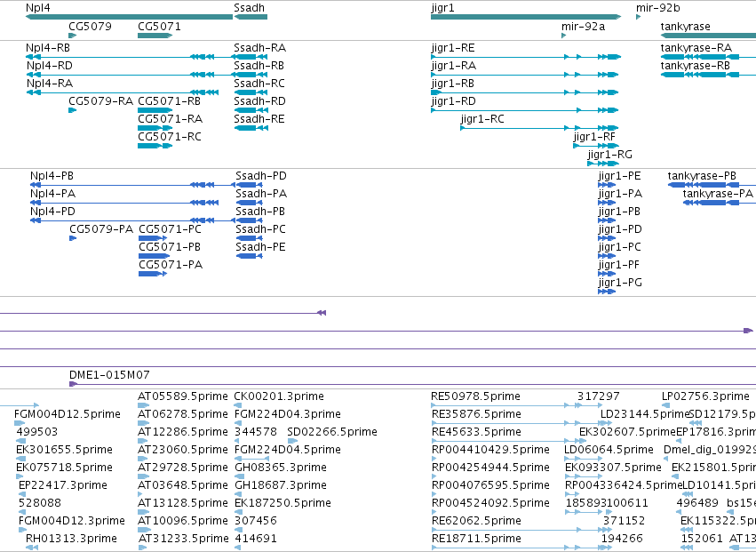Click protein Npl4-PD
Image resolution: width=756 pixels, height=552 pixels.
click(132, 221)
